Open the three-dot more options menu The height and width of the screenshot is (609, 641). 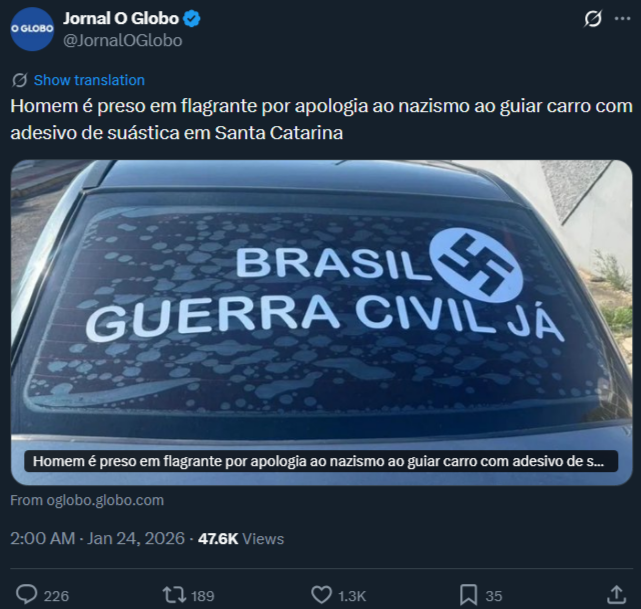click(623, 19)
